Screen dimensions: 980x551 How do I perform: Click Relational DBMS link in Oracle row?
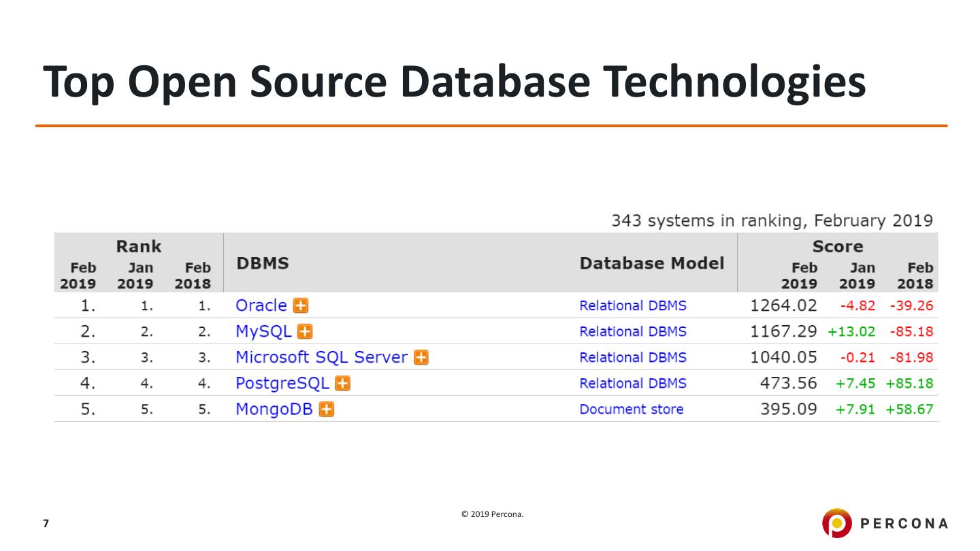(632, 306)
